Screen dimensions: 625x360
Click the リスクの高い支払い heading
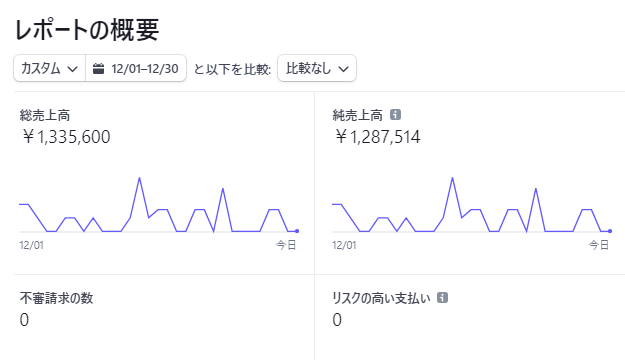tap(381, 298)
